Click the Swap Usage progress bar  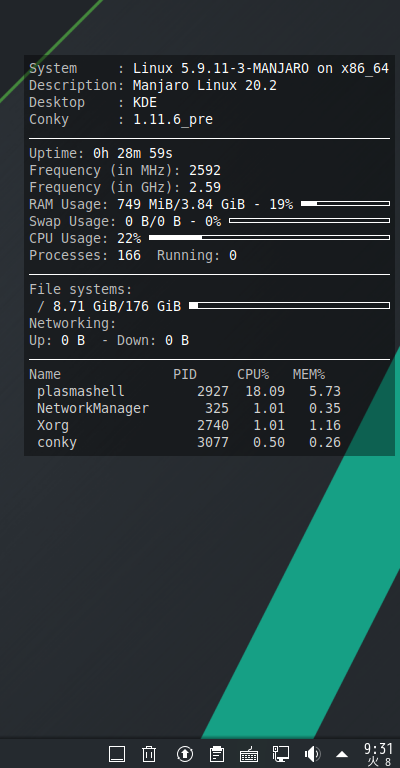click(x=309, y=220)
